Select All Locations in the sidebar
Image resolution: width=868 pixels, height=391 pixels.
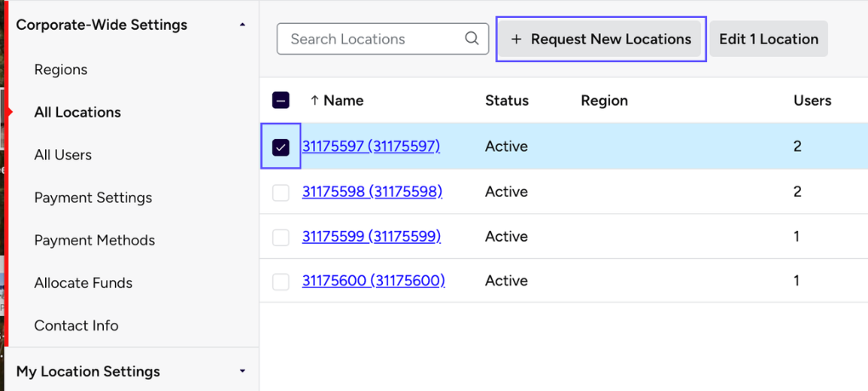coord(77,112)
